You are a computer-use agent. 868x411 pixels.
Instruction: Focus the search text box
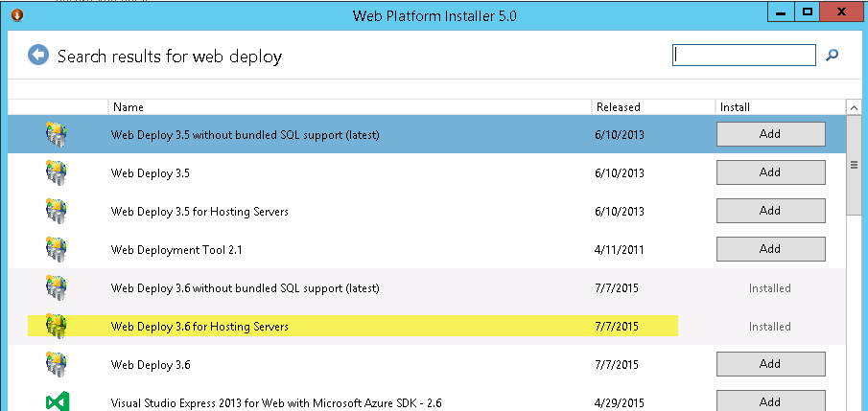click(744, 55)
